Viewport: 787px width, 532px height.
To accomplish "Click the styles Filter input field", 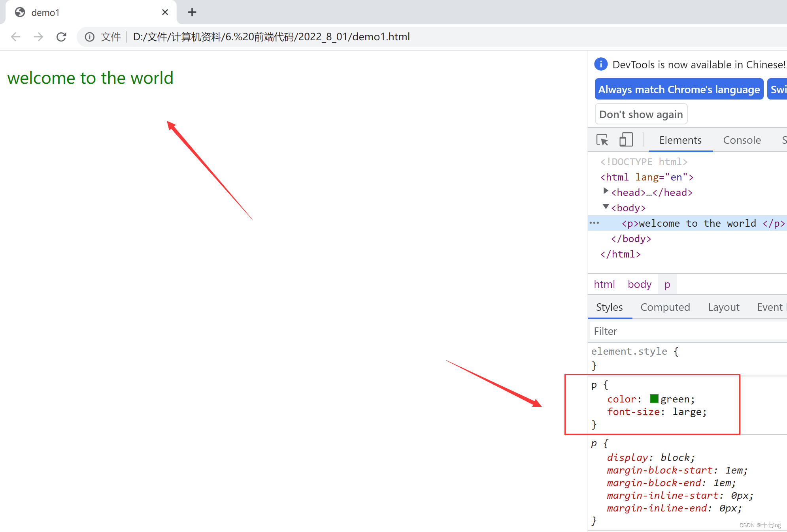I will [x=688, y=331].
